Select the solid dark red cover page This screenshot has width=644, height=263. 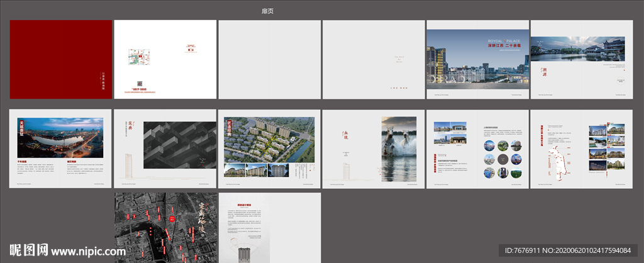click(x=61, y=59)
